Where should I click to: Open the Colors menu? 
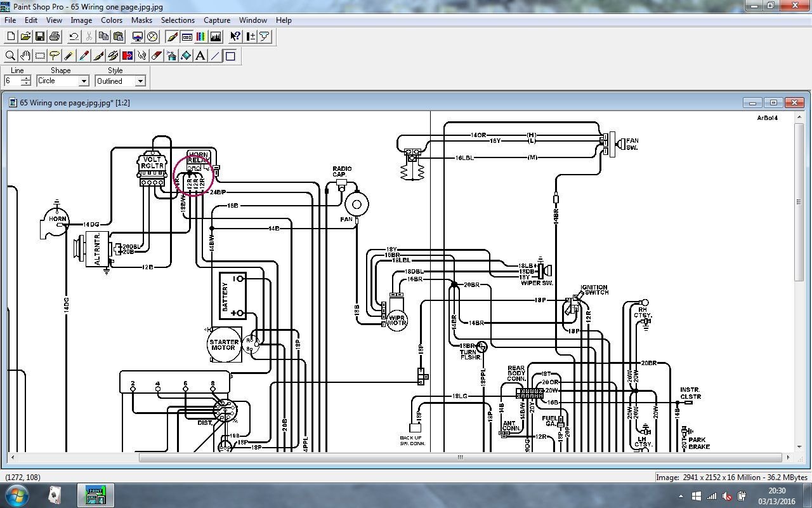tap(112, 20)
